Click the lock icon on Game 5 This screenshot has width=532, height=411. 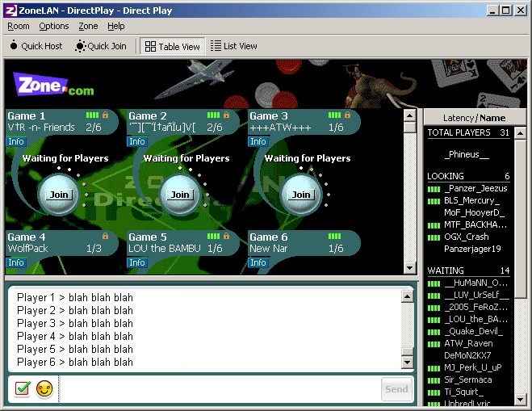click(x=227, y=236)
